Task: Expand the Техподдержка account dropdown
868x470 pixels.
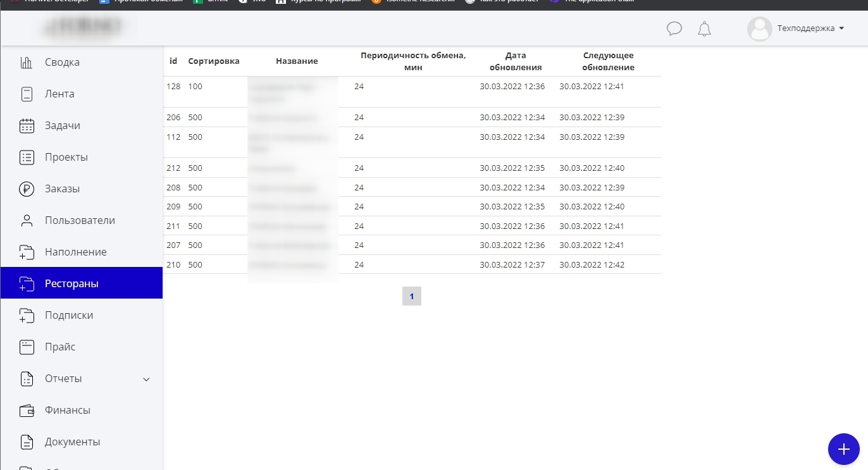Action: click(810, 28)
